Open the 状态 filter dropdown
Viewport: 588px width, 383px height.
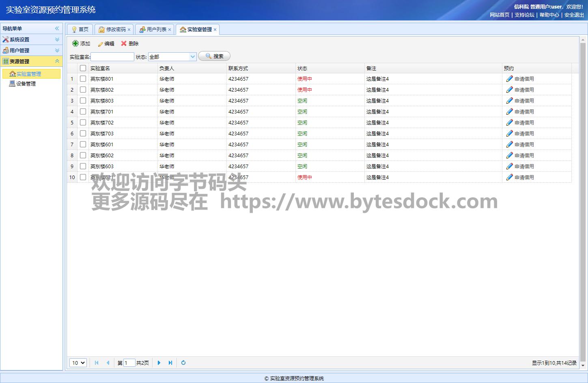[193, 57]
